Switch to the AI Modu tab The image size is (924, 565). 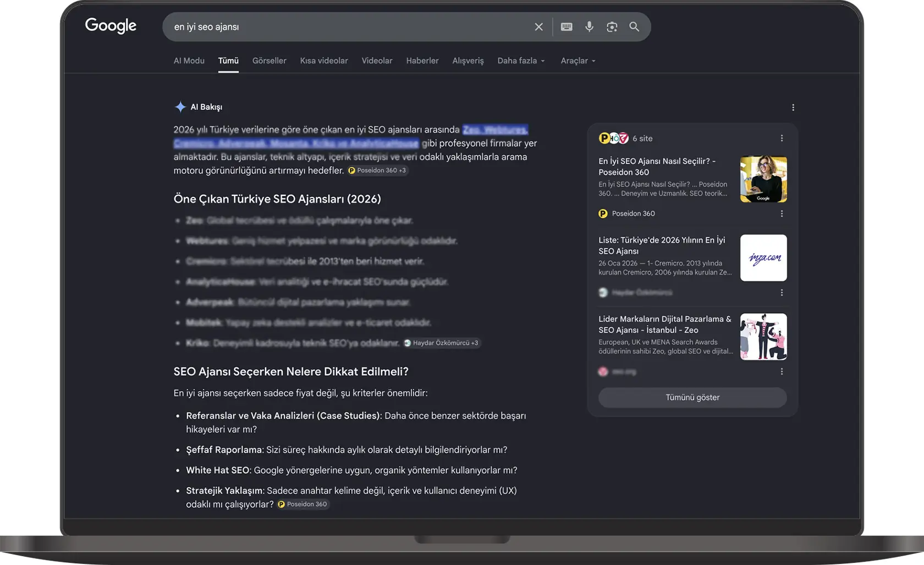point(189,61)
